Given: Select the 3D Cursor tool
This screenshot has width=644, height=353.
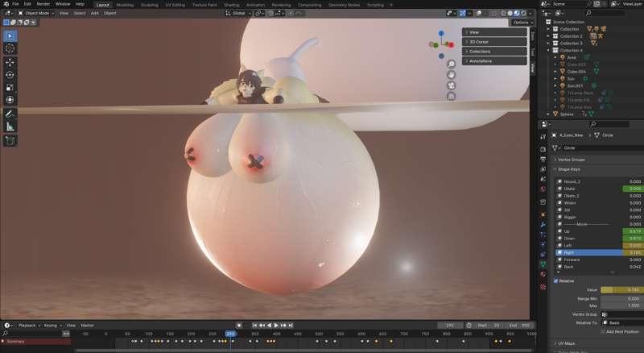Looking at the screenshot, I should point(10,48).
